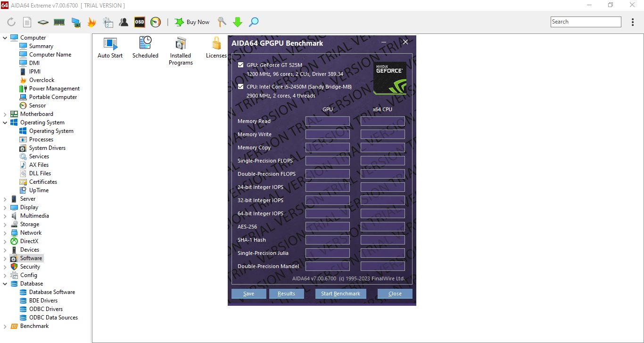Click the Search input field
Image resolution: width=644 pixels, height=343 pixels.
(586, 22)
